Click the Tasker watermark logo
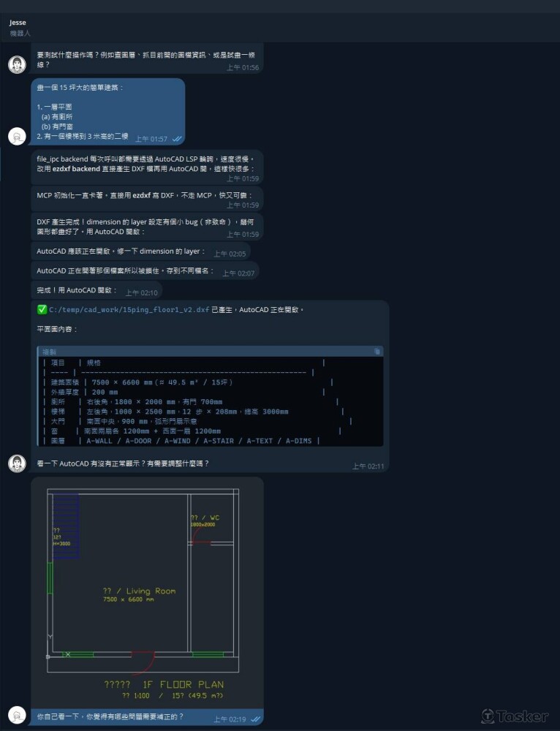This screenshot has width=560, height=731. [x=515, y=716]
